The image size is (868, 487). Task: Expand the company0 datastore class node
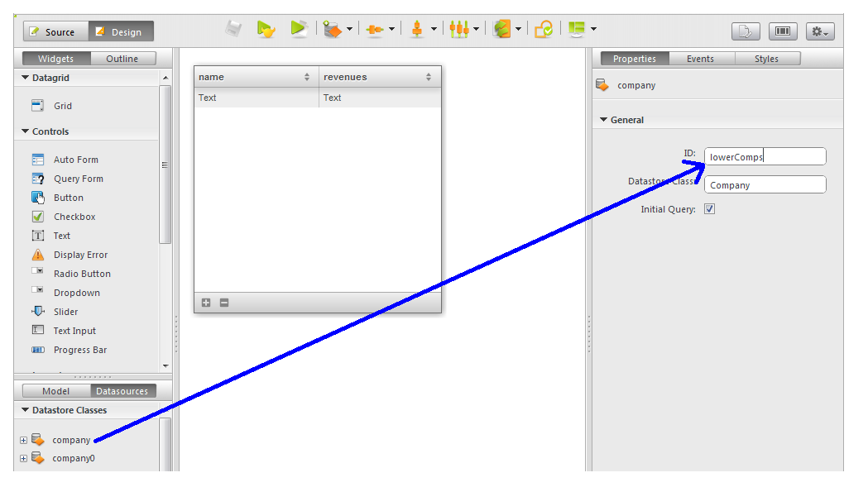tap(23, 458)
